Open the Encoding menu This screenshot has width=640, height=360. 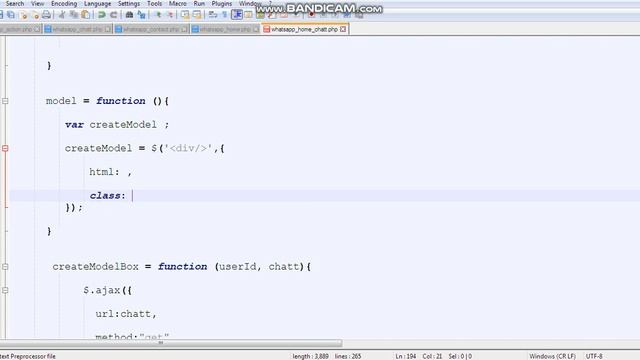[64, 4]
